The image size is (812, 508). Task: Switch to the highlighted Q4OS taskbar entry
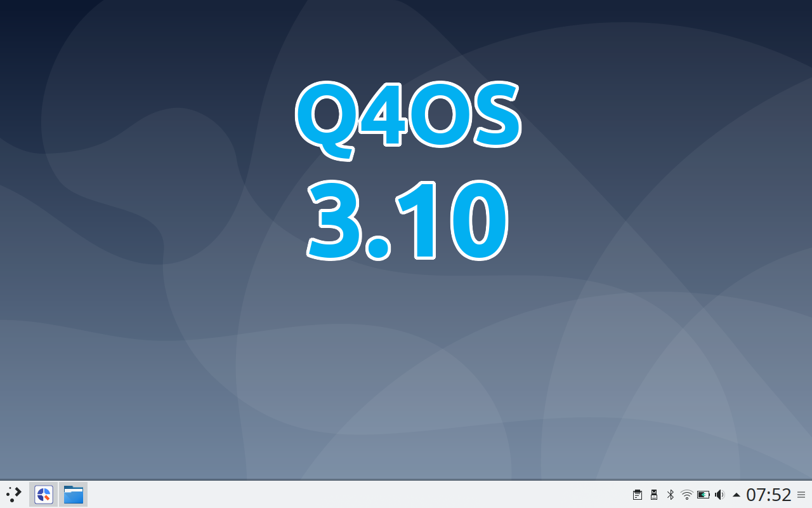[x=43, y=494]
